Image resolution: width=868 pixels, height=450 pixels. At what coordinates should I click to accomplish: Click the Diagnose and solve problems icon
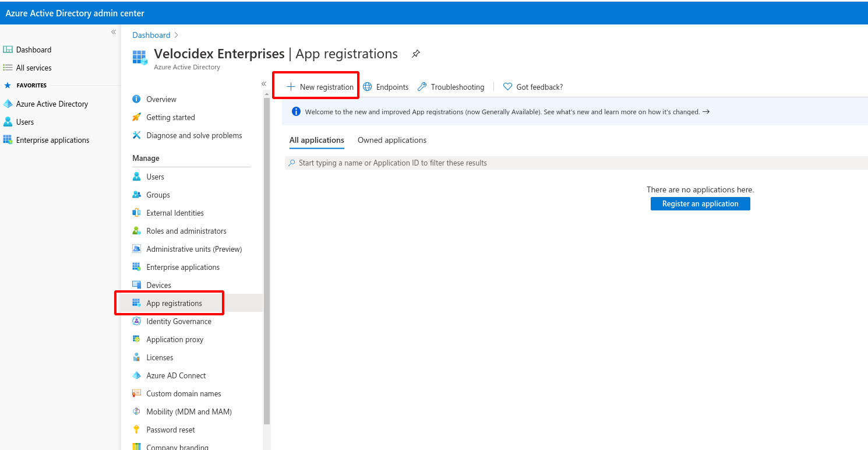point(136,135)
